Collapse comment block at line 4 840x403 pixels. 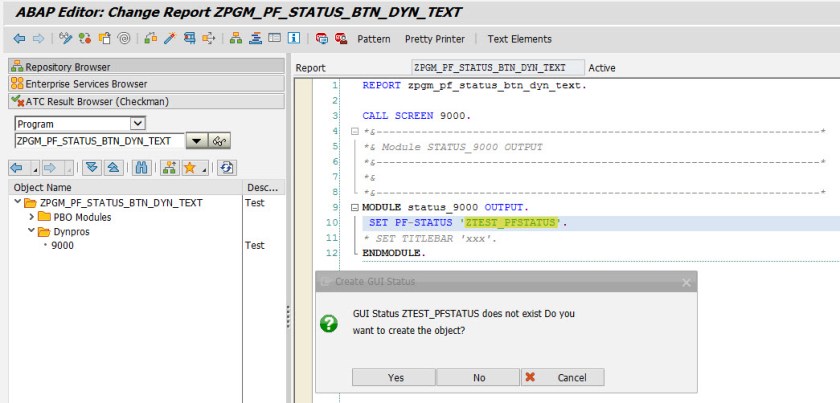point(354,131)
